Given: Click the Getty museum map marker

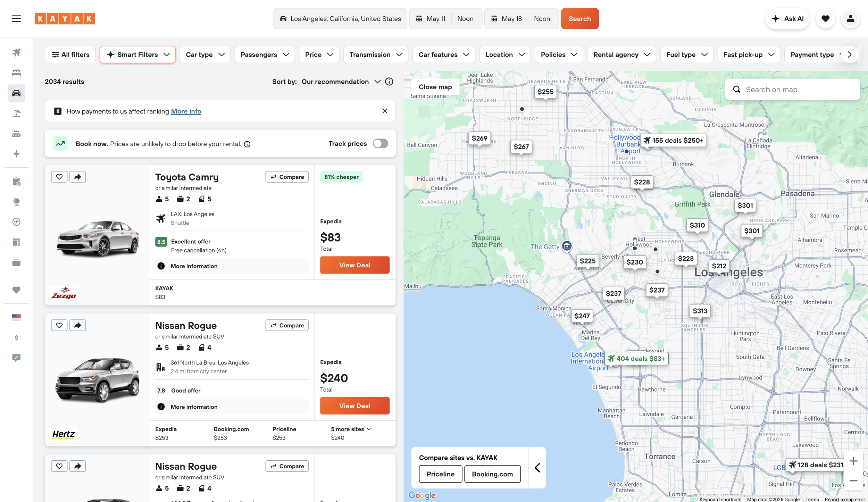Looking at the screenshot, I should [567, 246].
